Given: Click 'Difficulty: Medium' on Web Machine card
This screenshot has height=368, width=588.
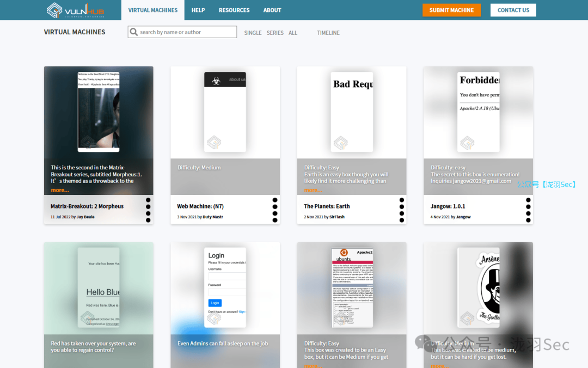Looking at the screenshot, I should tap(199, 168).
